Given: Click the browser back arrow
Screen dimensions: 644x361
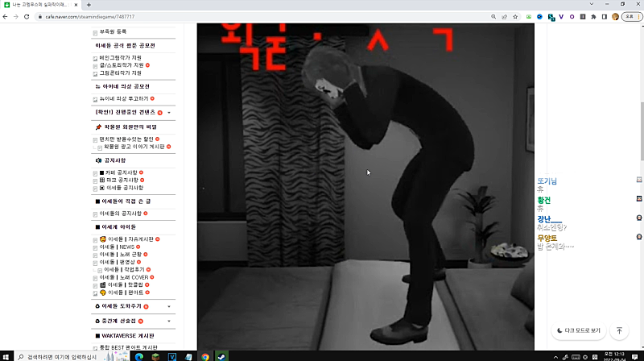Looking at the screenshot, I should 5,17.
